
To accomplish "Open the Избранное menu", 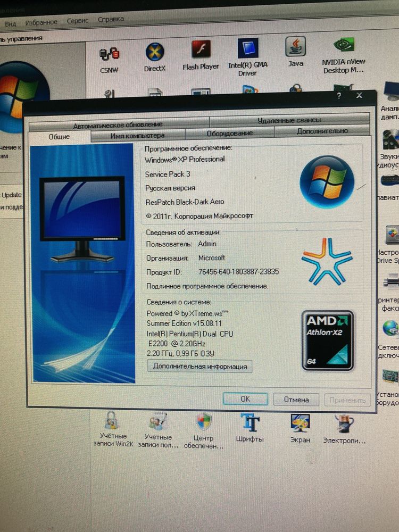I will click(41, 22).
